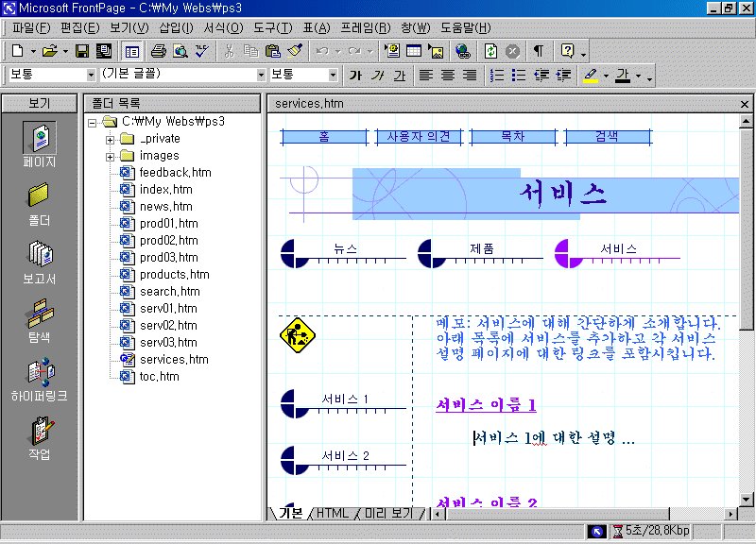Select 작업 view in Views bar
The width and height of the screenshot is (756, 544).
point(40,438)
